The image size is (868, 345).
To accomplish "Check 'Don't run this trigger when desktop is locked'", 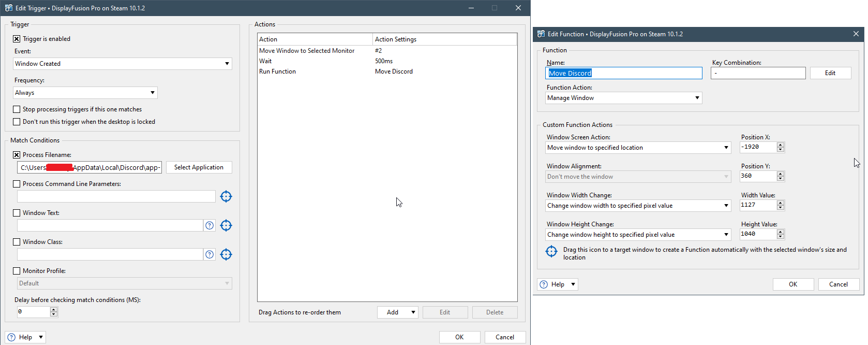I will (17, 122).
